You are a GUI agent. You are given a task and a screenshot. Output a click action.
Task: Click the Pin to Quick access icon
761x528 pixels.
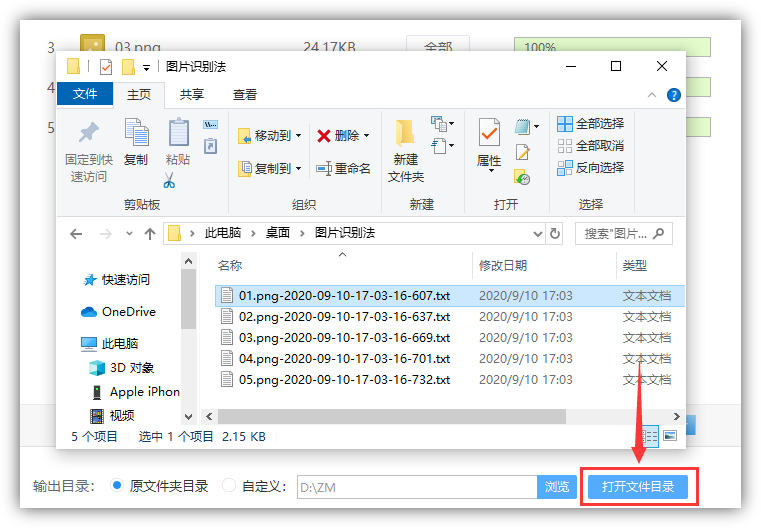coord(89,132)
